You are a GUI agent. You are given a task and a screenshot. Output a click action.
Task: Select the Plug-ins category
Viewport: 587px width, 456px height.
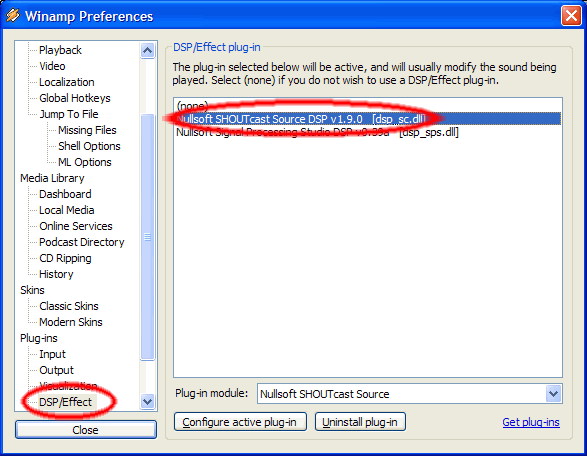39,338
